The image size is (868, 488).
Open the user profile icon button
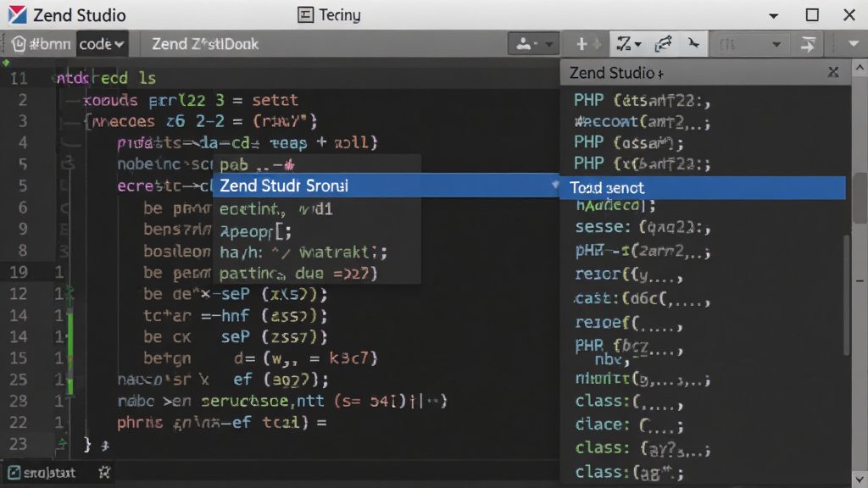[x=524, y=44]
